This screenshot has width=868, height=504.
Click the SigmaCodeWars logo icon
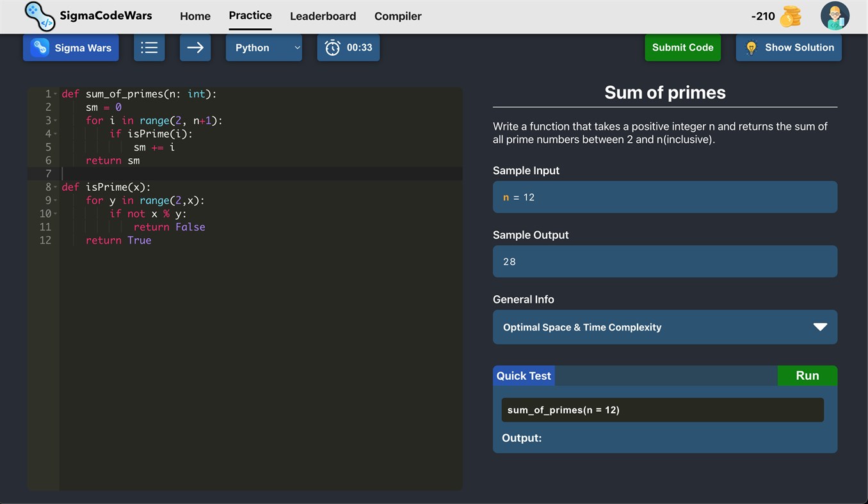38,16
